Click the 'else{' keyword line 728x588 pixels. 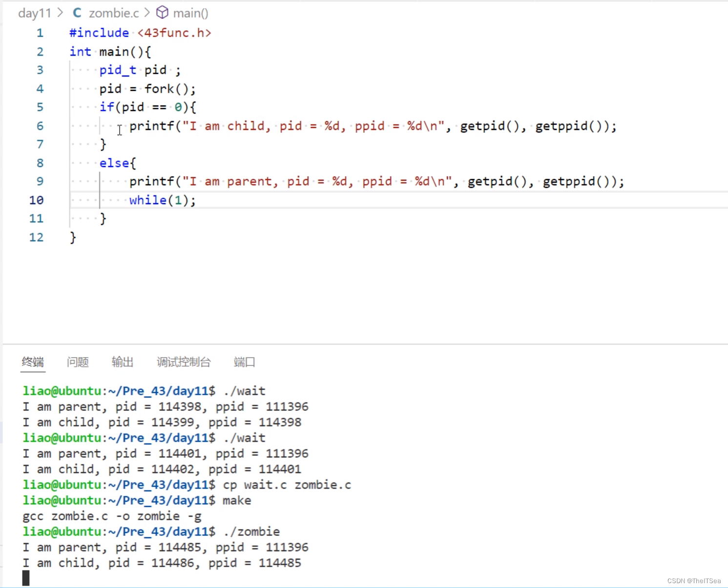118,163
